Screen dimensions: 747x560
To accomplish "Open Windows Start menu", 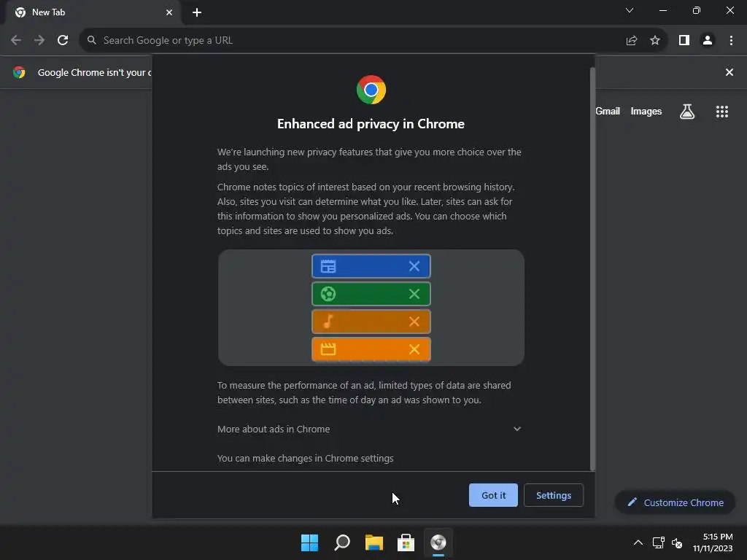I will coord(309,542).
